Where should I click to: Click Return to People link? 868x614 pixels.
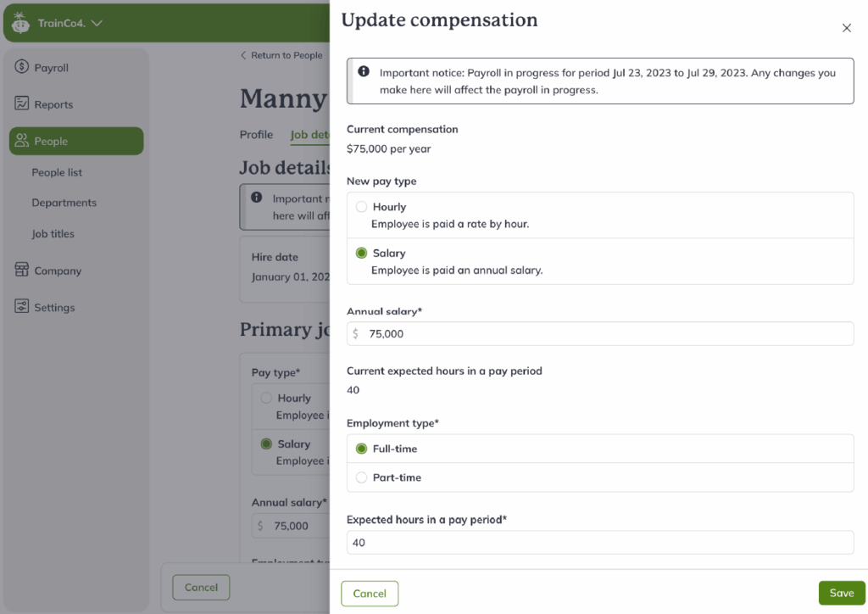pos(281,55)
